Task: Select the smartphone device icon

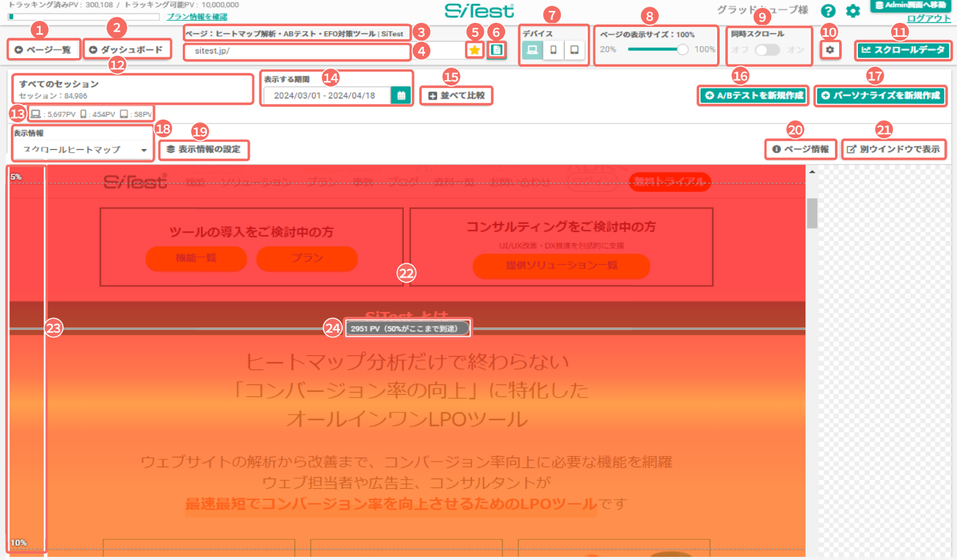Action: point(554,50)
